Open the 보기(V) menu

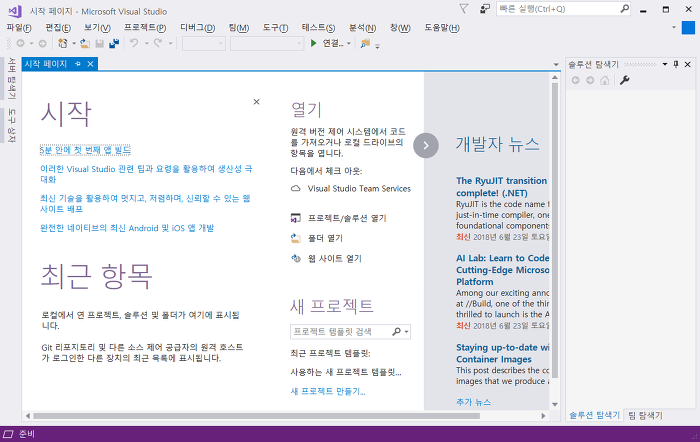(x=97, y=28)
